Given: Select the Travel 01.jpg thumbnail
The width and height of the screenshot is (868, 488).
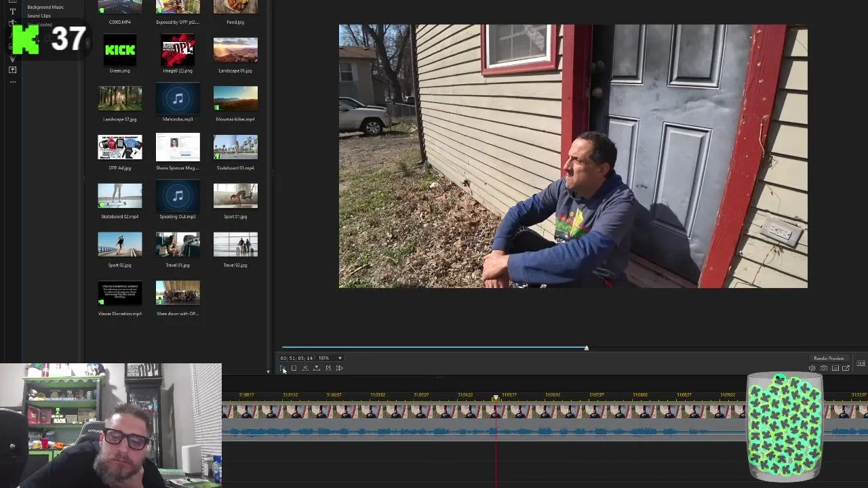Looking at the screenshot, I should pos(178,245).
